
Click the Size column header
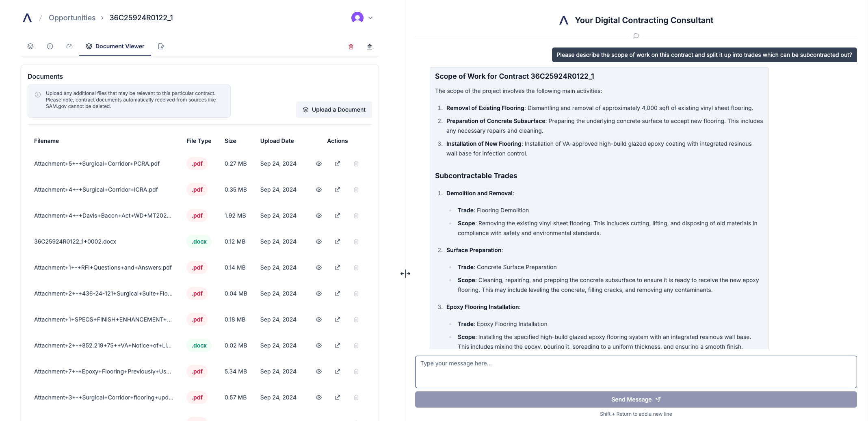tap(230, 141)
